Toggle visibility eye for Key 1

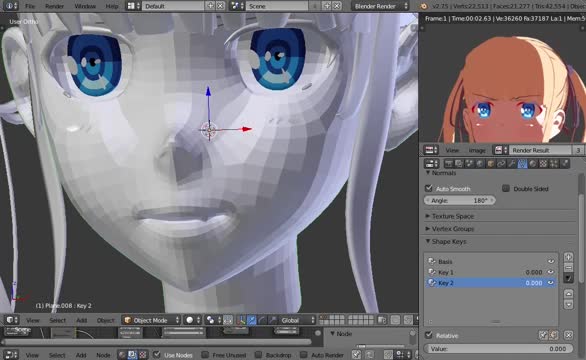coord(551,272)
